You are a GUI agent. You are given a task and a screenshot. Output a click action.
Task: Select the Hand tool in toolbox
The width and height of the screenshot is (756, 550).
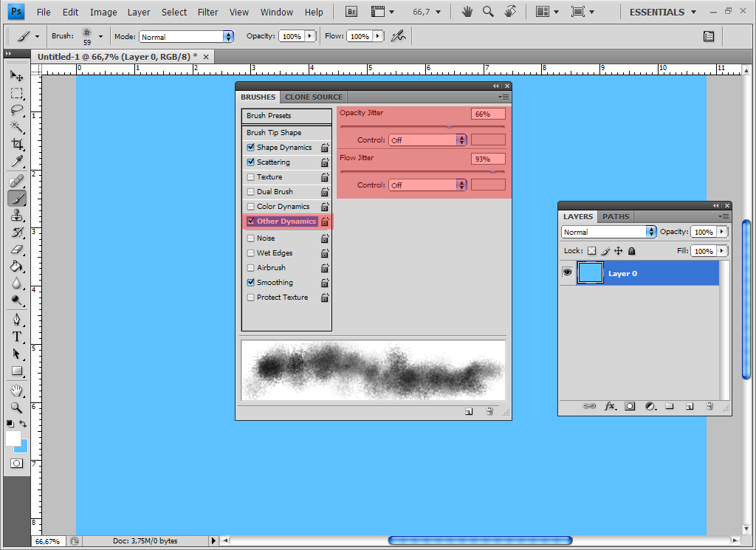[16, 391]
